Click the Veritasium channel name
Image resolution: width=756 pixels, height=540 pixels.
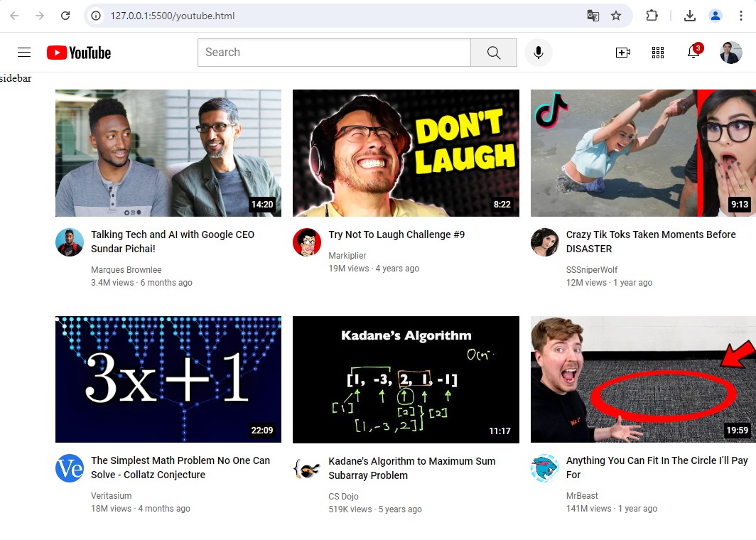112,496
